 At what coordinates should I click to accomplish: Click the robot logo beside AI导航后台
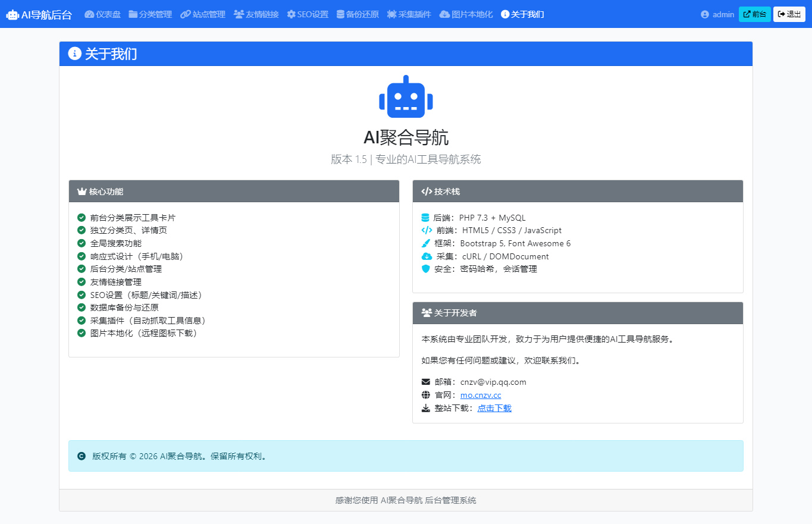click(x=12, y=15)
